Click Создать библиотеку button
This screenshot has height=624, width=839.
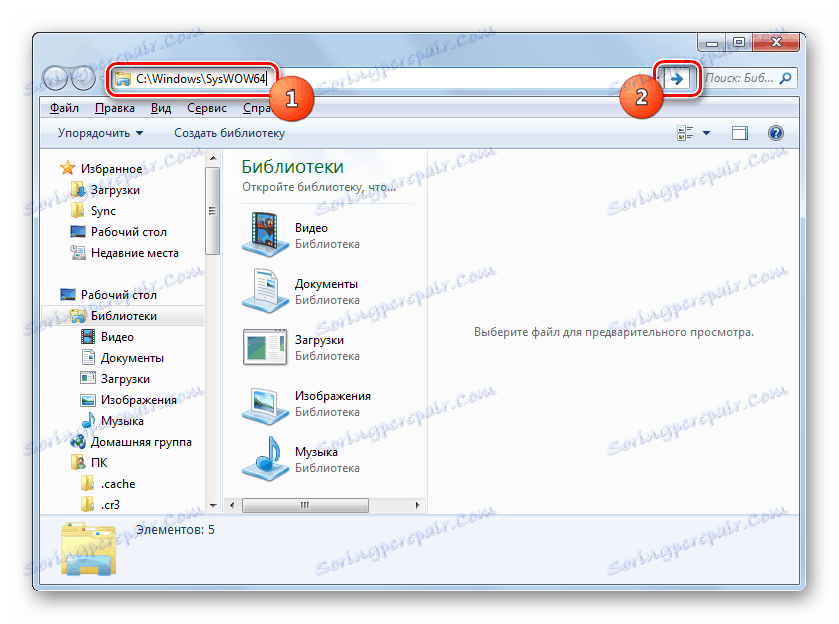(230, 133)
